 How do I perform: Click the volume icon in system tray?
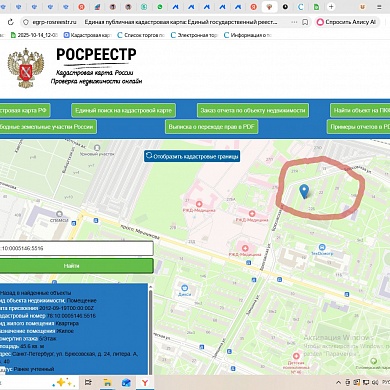coord(375,382)
